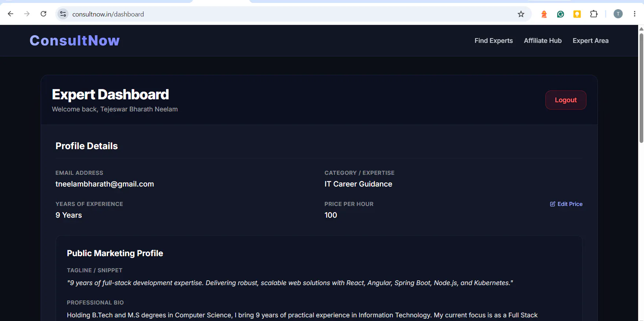Open site information icon in address bar

pyautogui.click(x=63, y=14)
